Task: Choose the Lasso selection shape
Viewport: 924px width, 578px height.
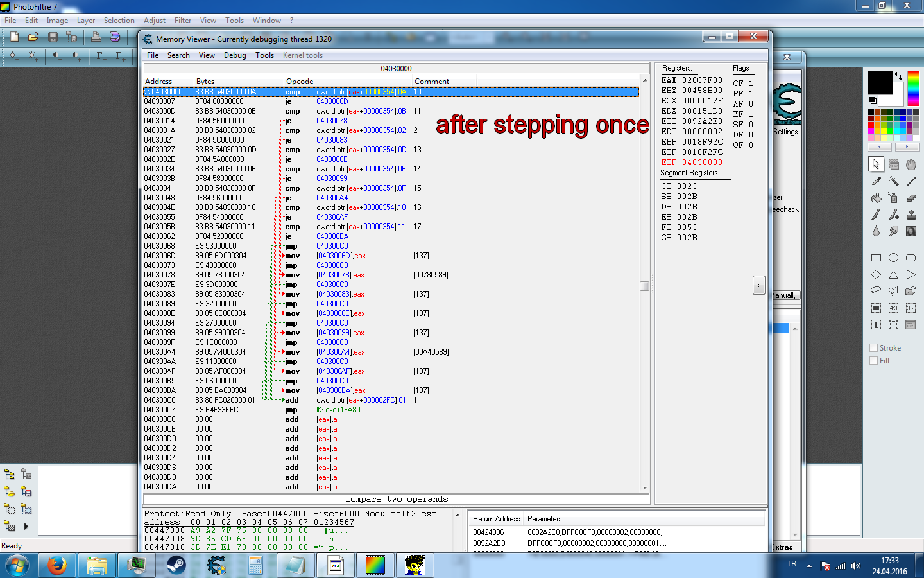Action: tap(876, 291)
